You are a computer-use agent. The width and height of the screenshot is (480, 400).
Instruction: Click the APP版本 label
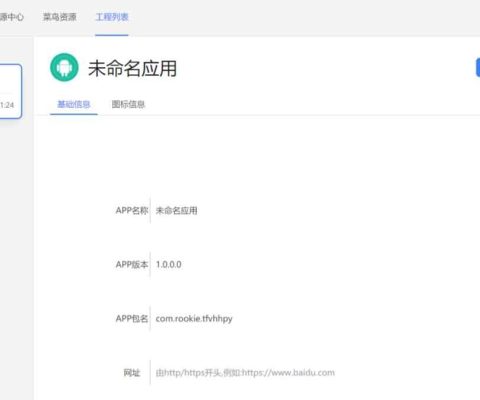132,264
